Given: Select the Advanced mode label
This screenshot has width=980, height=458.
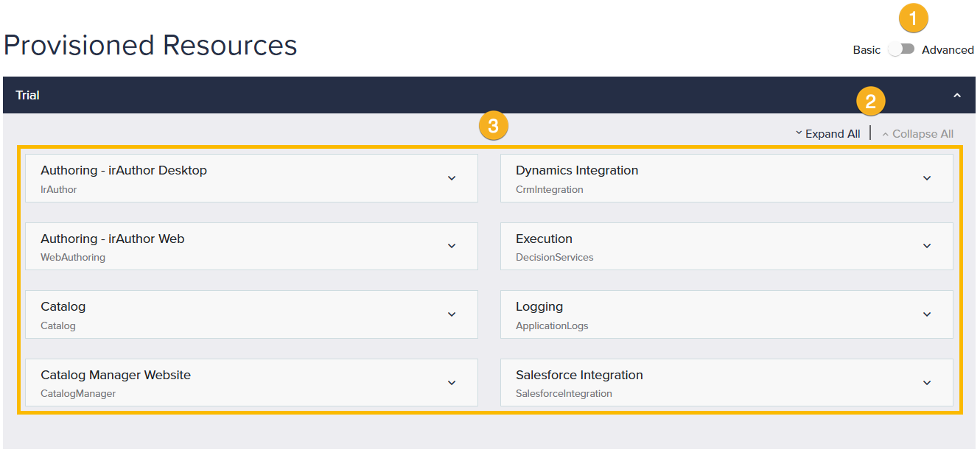Looking at the screenshot, I should coord(948,50).
